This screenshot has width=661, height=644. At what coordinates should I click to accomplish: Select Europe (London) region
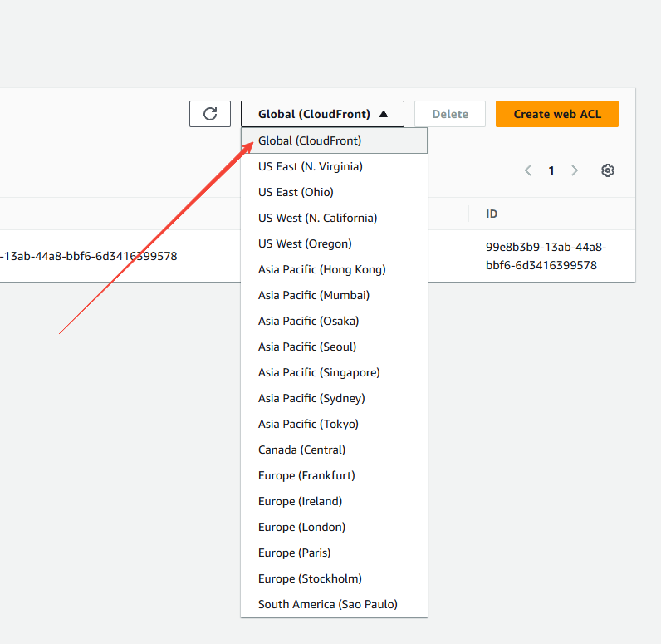click(301, 527)
